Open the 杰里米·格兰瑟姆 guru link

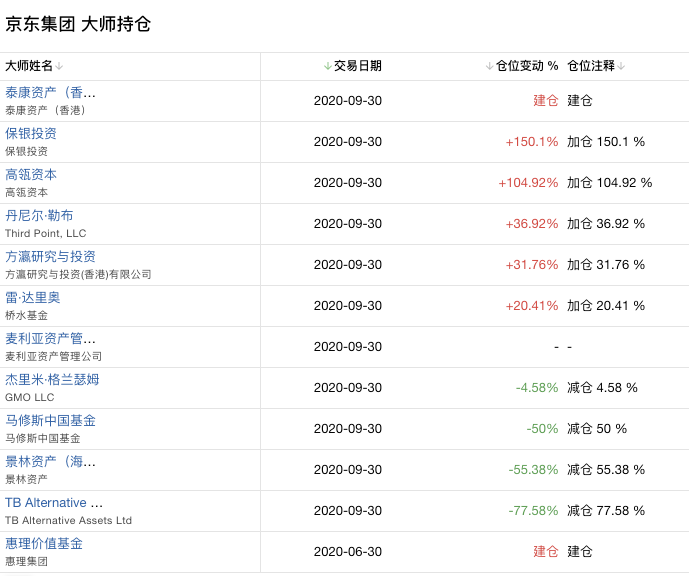pyautogui.click(x=52, y=379)
